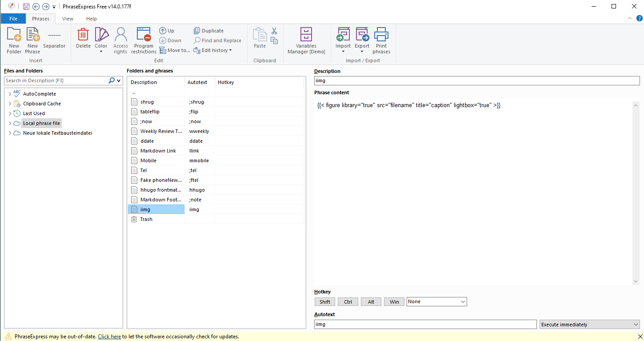The image size is (644, 341).
Task: Focus the Search in Description box
Action: [x=56, y=80]
